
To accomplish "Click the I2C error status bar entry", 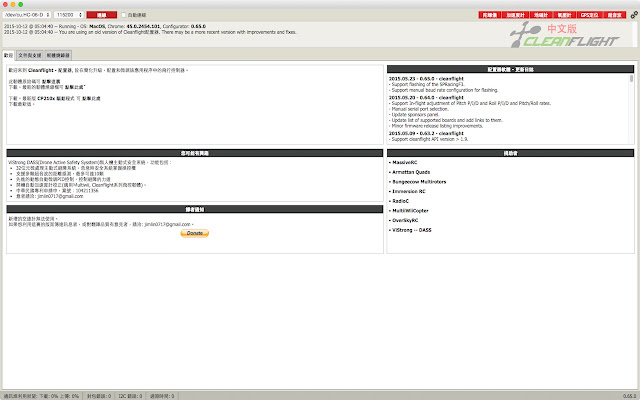I will (130, 396).
